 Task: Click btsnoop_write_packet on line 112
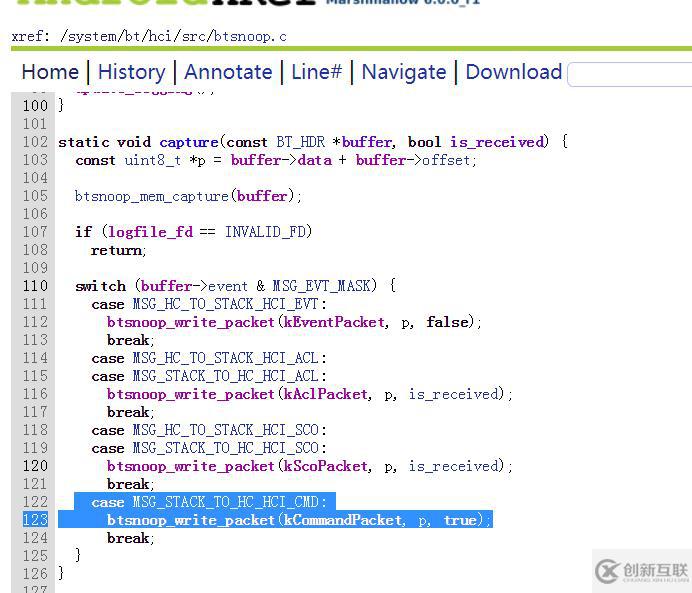click(x=191, y=322)
